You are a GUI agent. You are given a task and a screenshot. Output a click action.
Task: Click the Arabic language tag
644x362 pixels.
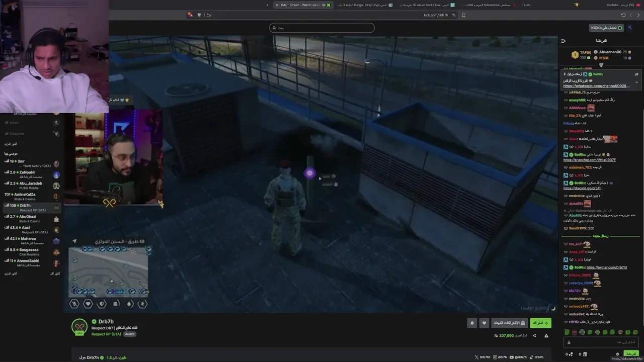coord(130,334)
